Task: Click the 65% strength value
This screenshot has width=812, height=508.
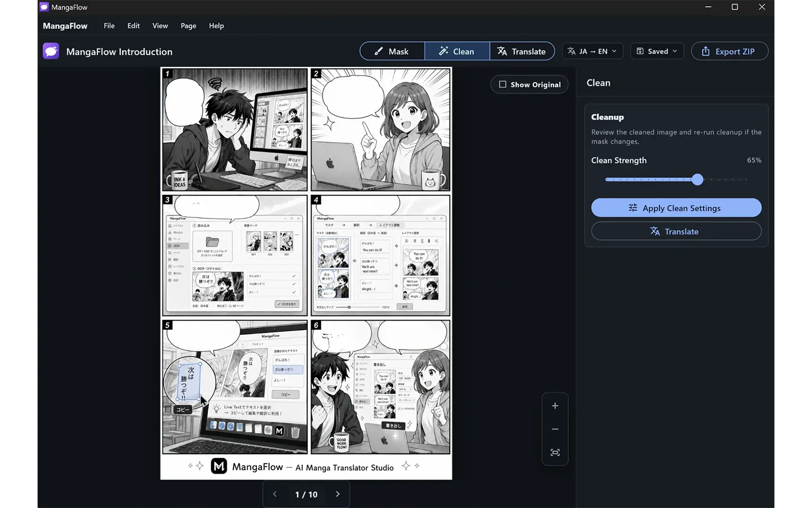Action: [754, 160]
